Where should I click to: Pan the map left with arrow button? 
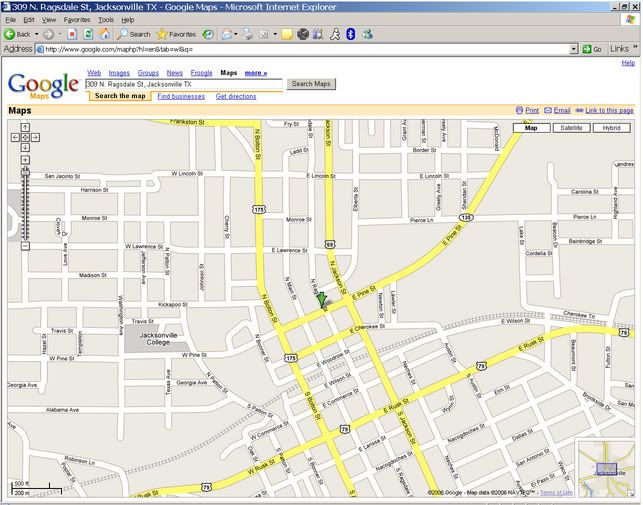coord(15,137)
